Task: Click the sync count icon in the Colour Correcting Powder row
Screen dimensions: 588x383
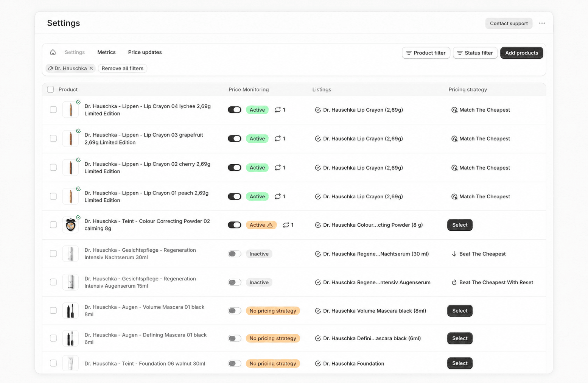Action: (286, 225)
